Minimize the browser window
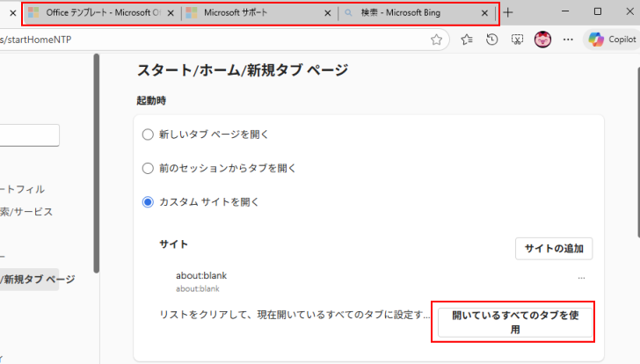This screenshot has height=364, width=640. tap(565, 11)
